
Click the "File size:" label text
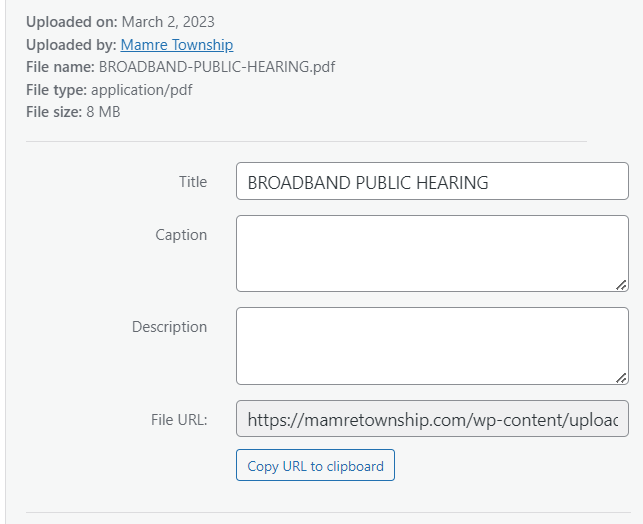[54, 112]
